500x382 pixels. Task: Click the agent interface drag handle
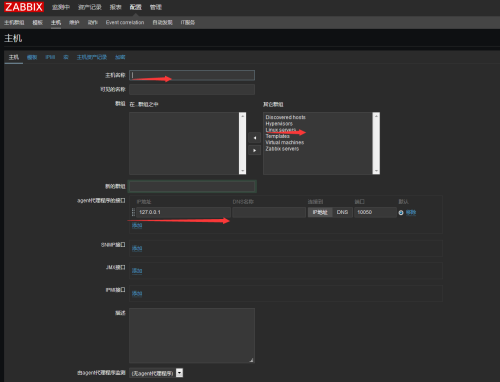coord(133,212)
